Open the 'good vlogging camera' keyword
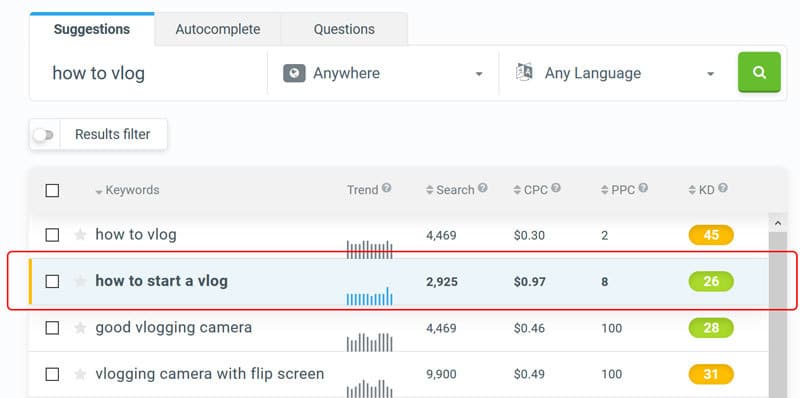This screenshot has width=800, height=398. pos(173,328)
